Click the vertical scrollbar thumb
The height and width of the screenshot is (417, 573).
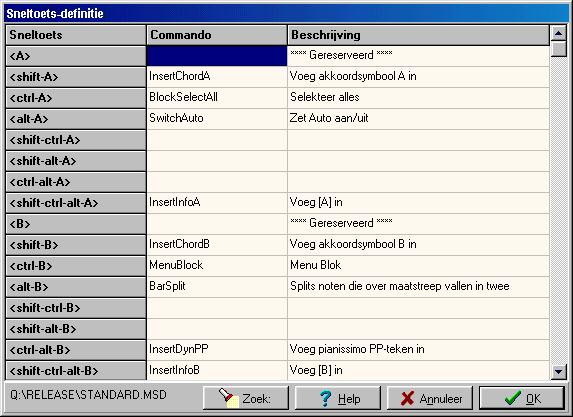point(558,49)
